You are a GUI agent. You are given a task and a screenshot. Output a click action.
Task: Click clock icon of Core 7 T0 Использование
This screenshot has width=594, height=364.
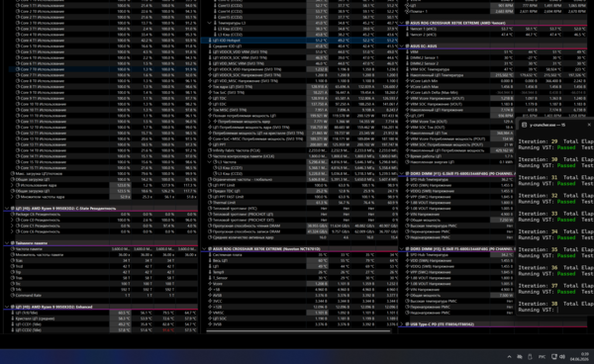point(18,69)
